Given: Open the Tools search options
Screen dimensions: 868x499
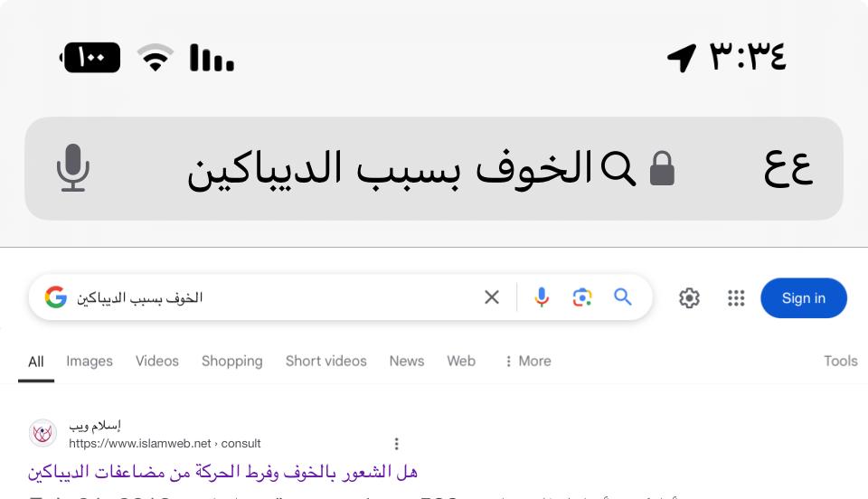Looking at the screenshot, I should coord(840,362).
